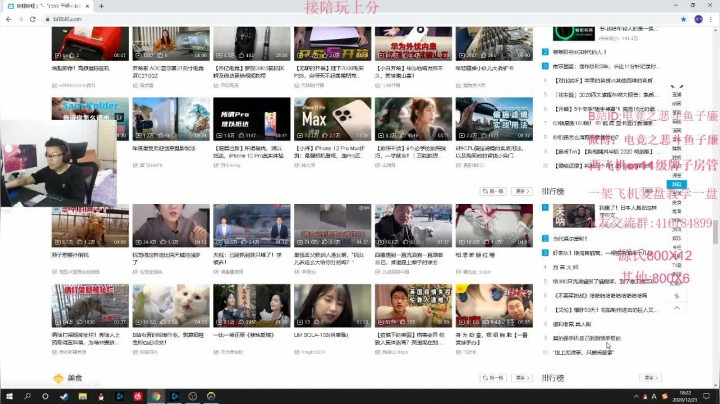Open the Sam Kolder video thumbnail
The height and width of the screenshot is (404, 720).
tap(90, 109)
